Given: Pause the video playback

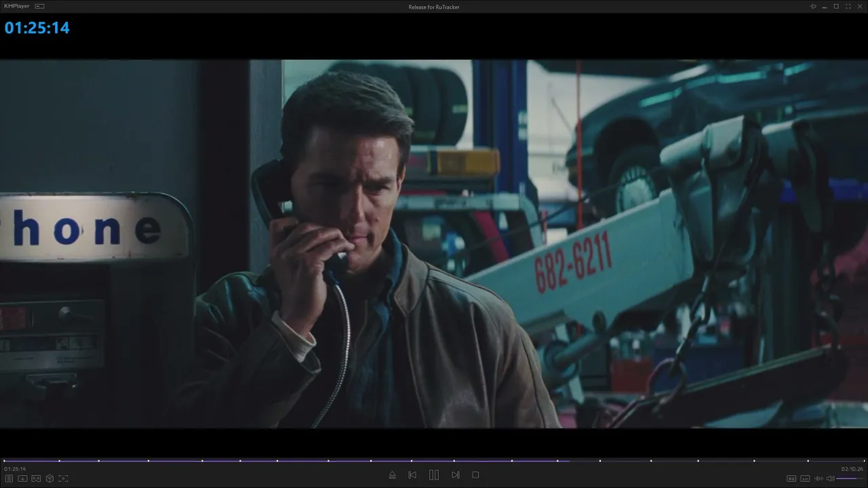Looking at the screenshot, I should coord(434,475).
